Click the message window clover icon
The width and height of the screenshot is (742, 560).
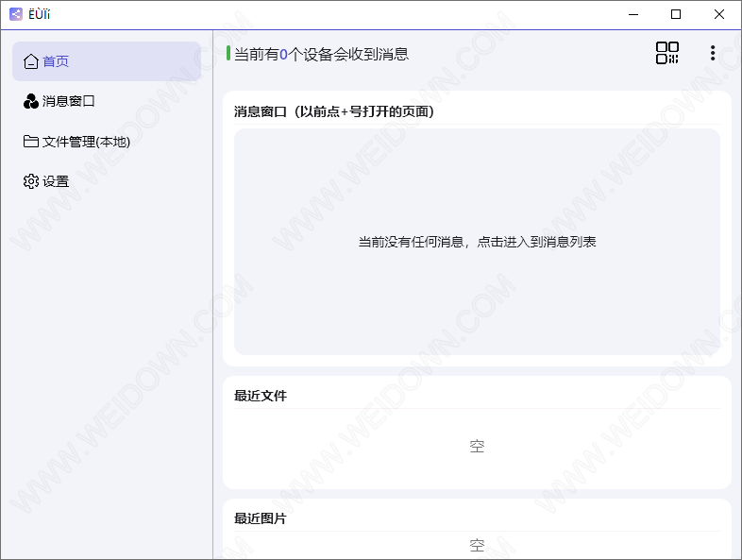coord(31,101)
